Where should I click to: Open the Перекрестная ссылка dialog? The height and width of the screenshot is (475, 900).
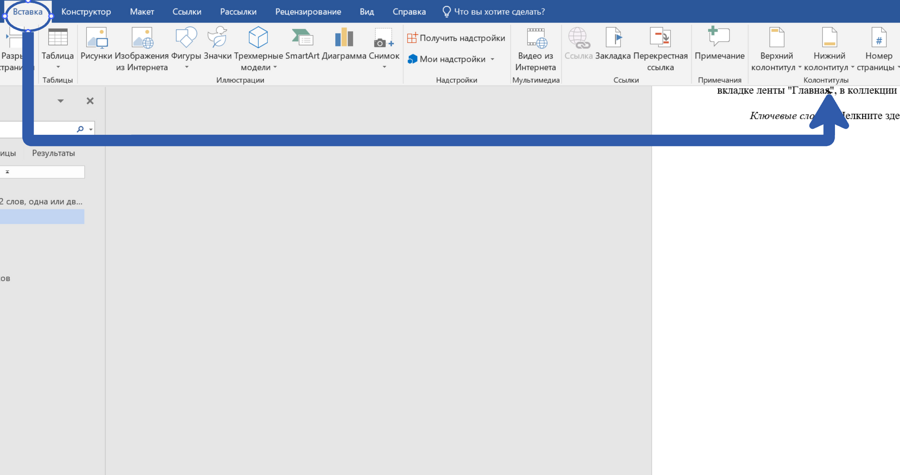pyautogui.click(x=660, y=49)
